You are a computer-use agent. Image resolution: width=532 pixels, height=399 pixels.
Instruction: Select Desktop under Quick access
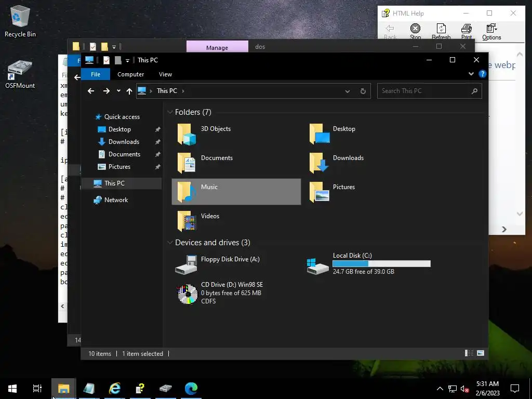(x=119, y=129)
